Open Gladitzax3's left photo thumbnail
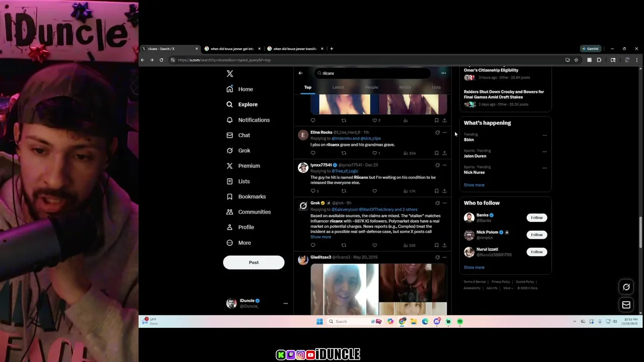The width and height of the screenshot is (644, 362). click(344, 289)
